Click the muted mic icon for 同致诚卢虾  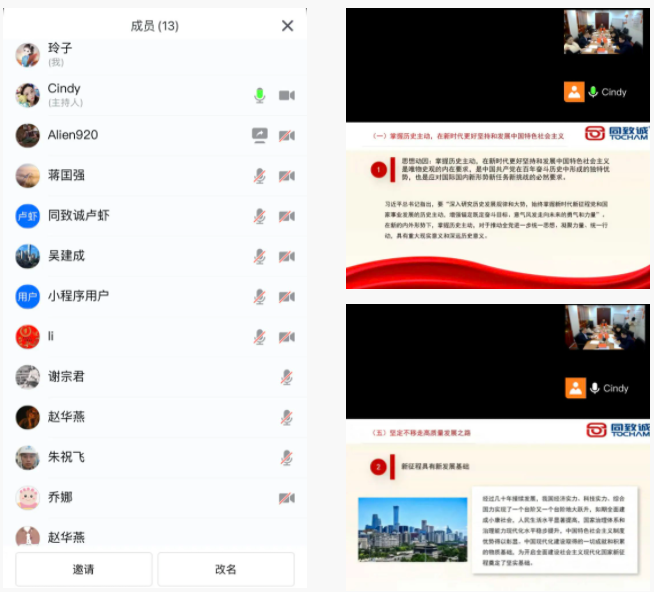[x=259, y=216]
